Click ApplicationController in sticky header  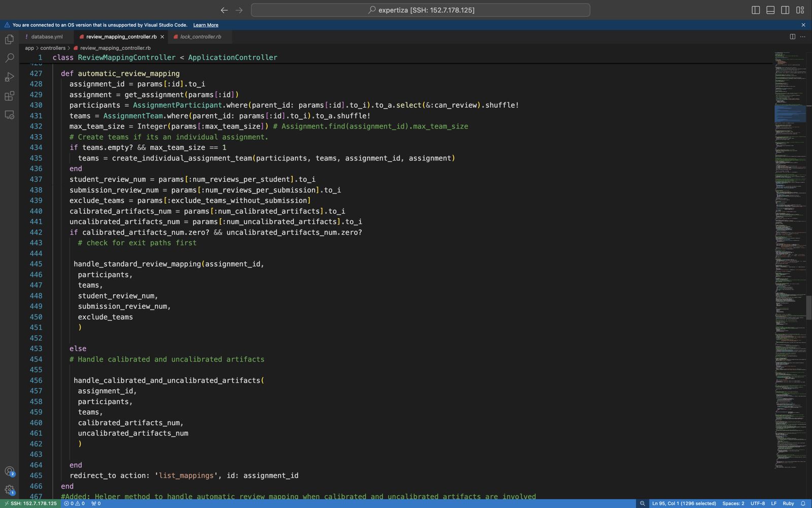pos(232,57)
